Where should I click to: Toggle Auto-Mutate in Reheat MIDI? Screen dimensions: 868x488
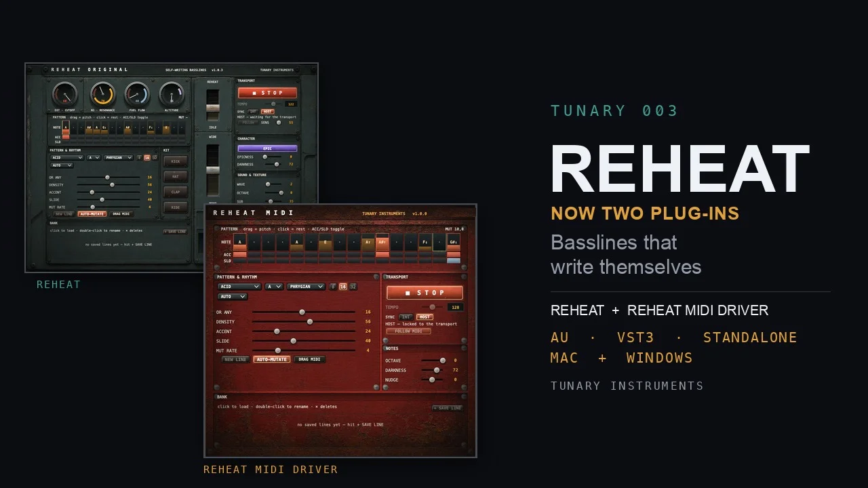coord(272,359)
